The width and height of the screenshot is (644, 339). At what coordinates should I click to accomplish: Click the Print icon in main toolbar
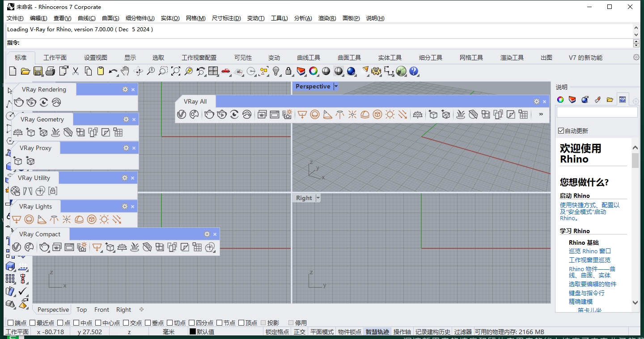pos(50,71)
